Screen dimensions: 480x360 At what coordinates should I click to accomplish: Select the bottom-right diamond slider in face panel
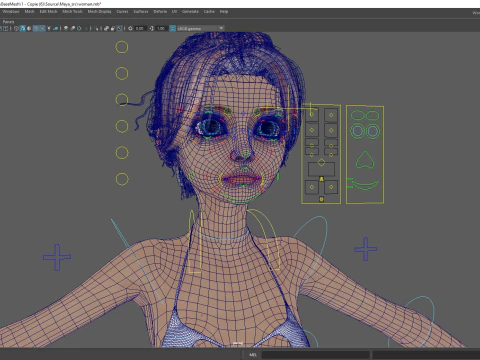pyautogui.click(x=331, y=187)
